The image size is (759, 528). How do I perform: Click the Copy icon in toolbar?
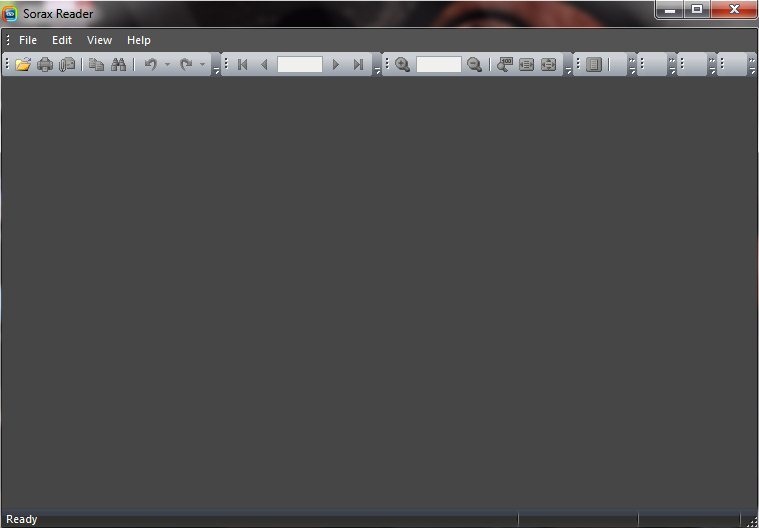(96, 64)
